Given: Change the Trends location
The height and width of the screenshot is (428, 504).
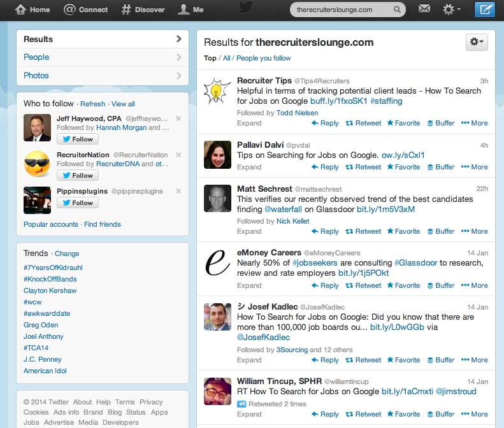Looking at the screenshot, I should pos(67,253).
